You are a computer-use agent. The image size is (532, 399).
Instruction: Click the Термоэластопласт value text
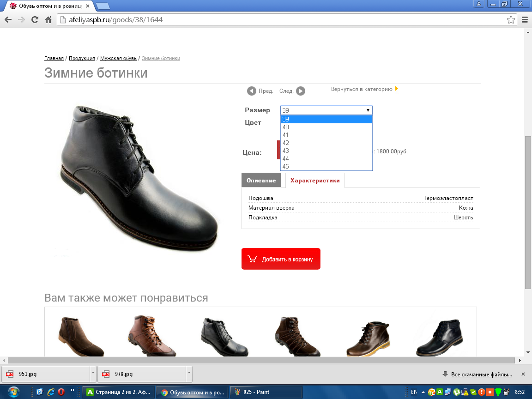click(x=448, y=198)
